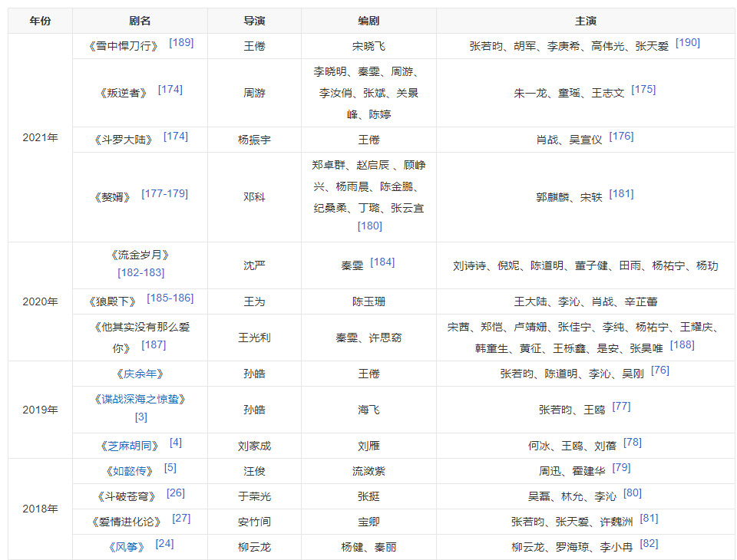
Task: Click the 《谍战深海之惊蛰》 title link
Action: 140,400
